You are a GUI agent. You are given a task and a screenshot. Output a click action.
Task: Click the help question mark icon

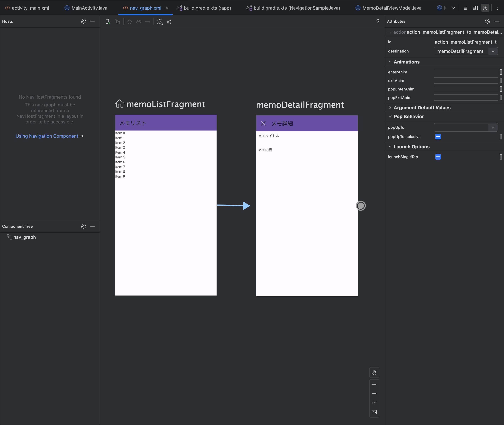point(378,22)
